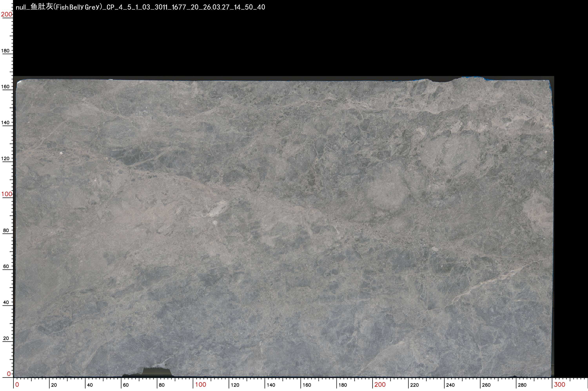Click the 140 label on vertical ruler

click(x=5, y=122)
